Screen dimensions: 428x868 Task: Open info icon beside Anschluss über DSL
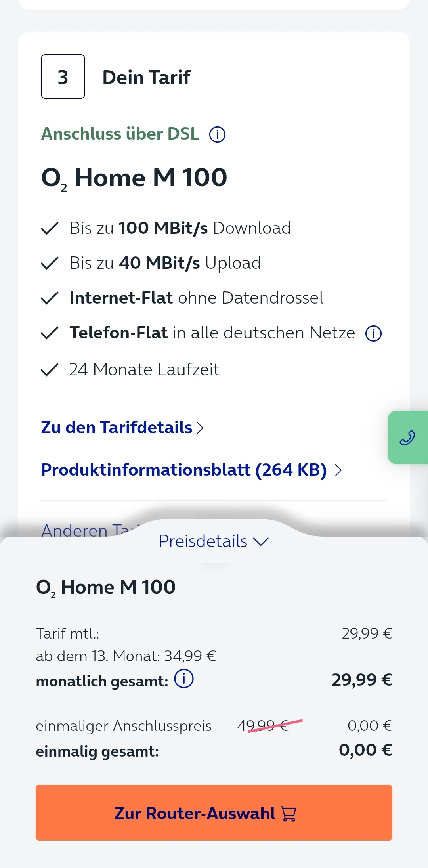[217, 134]
